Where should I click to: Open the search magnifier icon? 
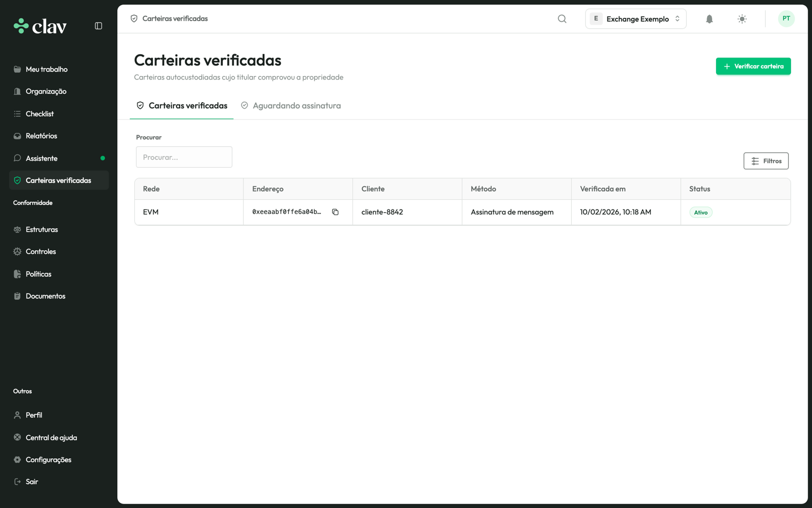(562, 19)
